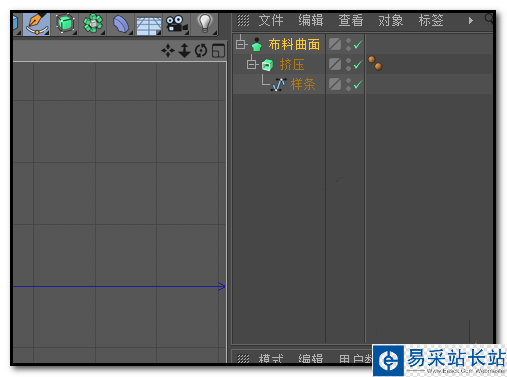Click the viewport zoom up-down arrow icon

[x=184, y=51]
